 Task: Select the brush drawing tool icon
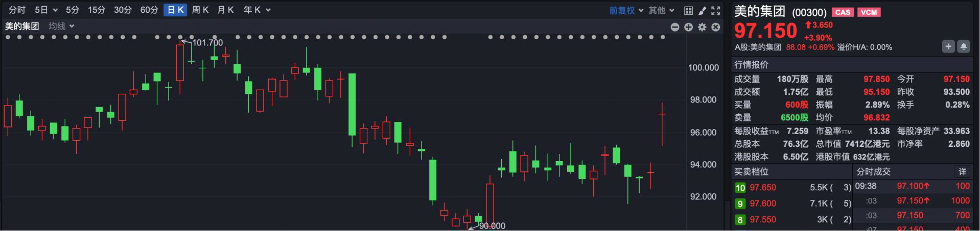(x=702, y=11)
